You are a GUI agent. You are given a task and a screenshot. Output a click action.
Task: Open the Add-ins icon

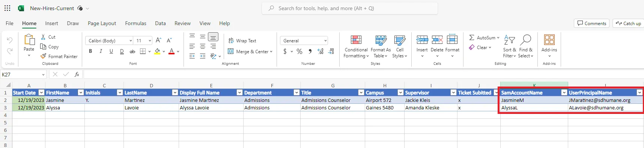(549, 40)
